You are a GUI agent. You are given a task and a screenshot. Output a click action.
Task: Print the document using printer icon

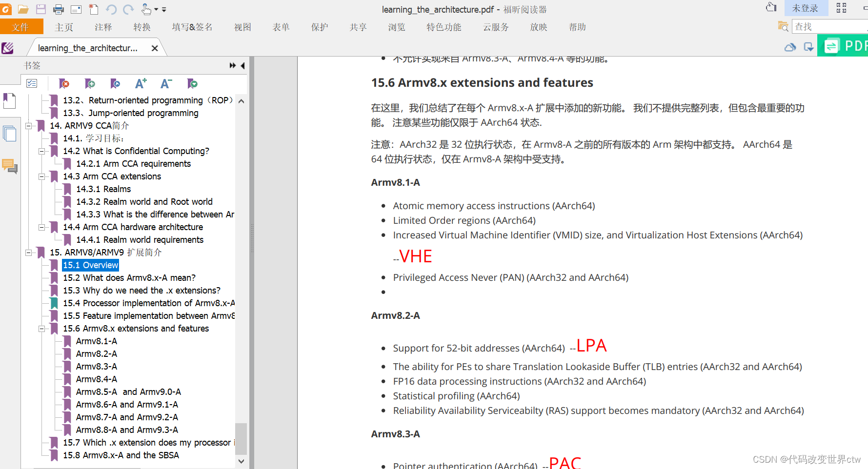tap(59, 9)
